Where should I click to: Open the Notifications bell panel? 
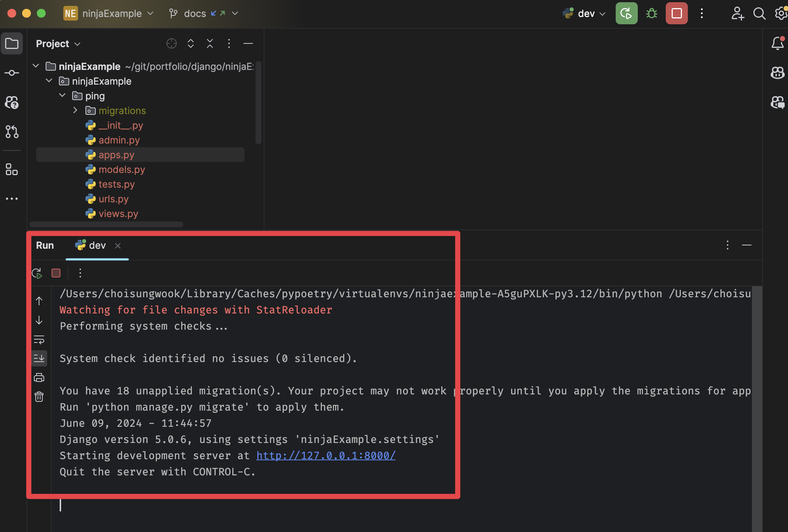tap(777, 43)
